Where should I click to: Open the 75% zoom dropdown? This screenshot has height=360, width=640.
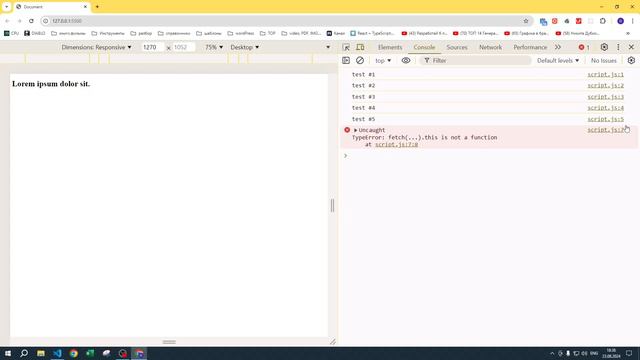(x=214, y=47)
